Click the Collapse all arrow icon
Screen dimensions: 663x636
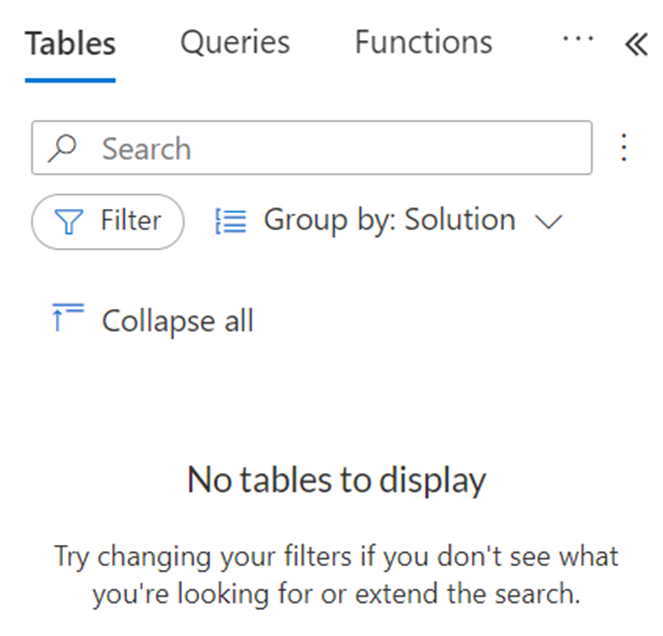coord(67,320)
